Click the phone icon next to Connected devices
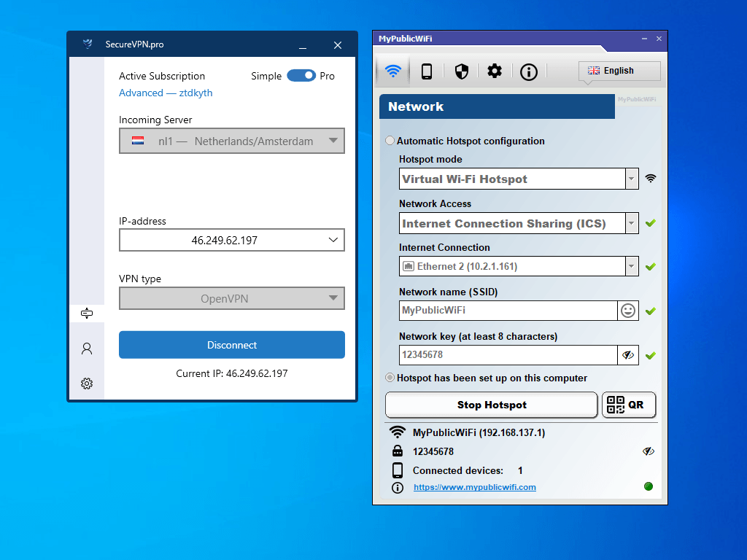747x560 pixels. pyautogui.click(x=398, y=470)
